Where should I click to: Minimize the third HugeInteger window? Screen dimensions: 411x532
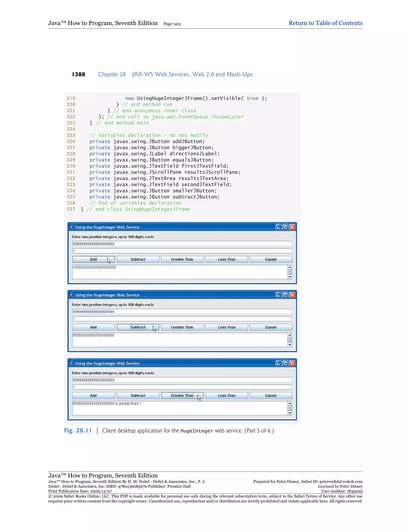pyautogui.click(x=278, y=363)
